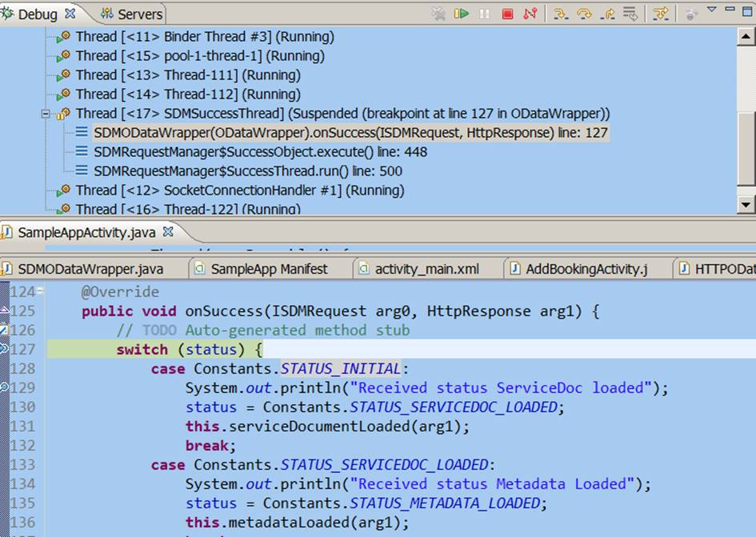Open SDMODataWrapper.java editor tab
Viewport: 756px width, 537px height.
[90, 269]
